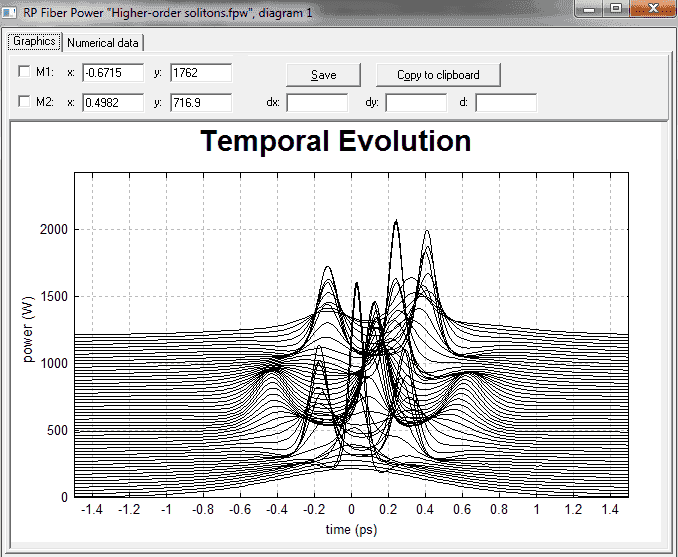Click the highest pulse peak near 2000 W
Image resolution: width=678 pixels, height=557 pixels.
tap(396, 221)
